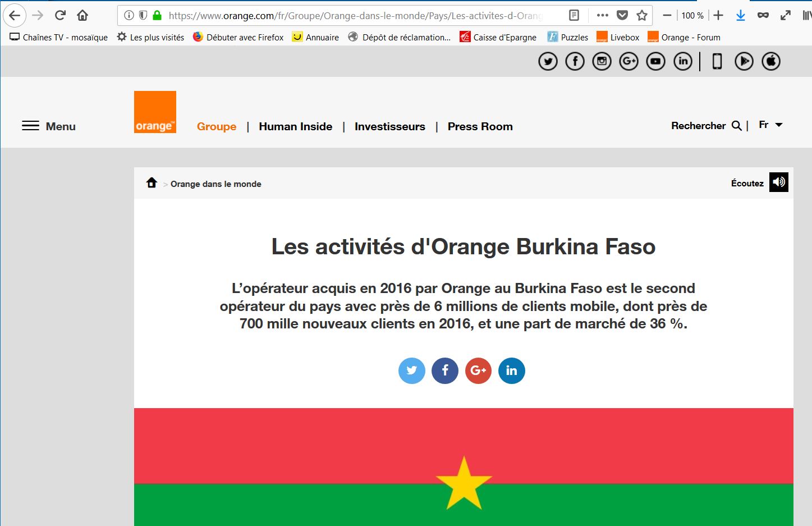812x526 pixels.
Task: Click the heading "Les activités d'Orange Burkina Faso"
Action: 464,247
